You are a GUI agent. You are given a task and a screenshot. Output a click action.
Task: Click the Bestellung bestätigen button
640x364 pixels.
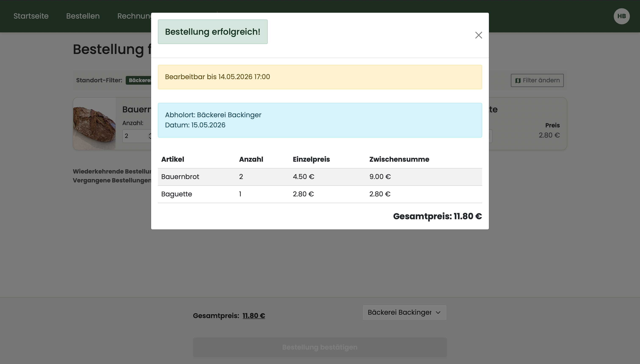[x=320, y=347]
